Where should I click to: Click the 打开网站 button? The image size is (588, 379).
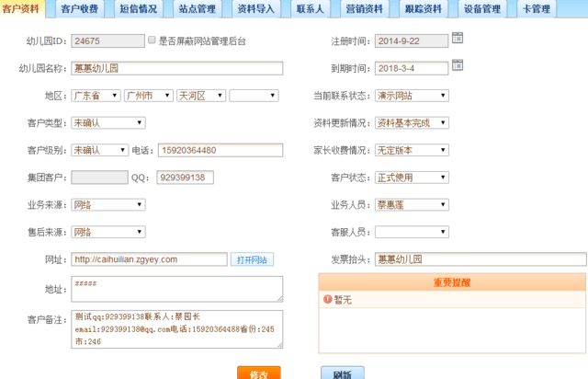252,259
